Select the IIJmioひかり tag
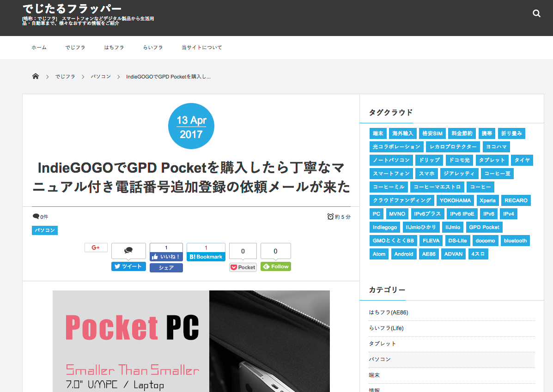 421,227
